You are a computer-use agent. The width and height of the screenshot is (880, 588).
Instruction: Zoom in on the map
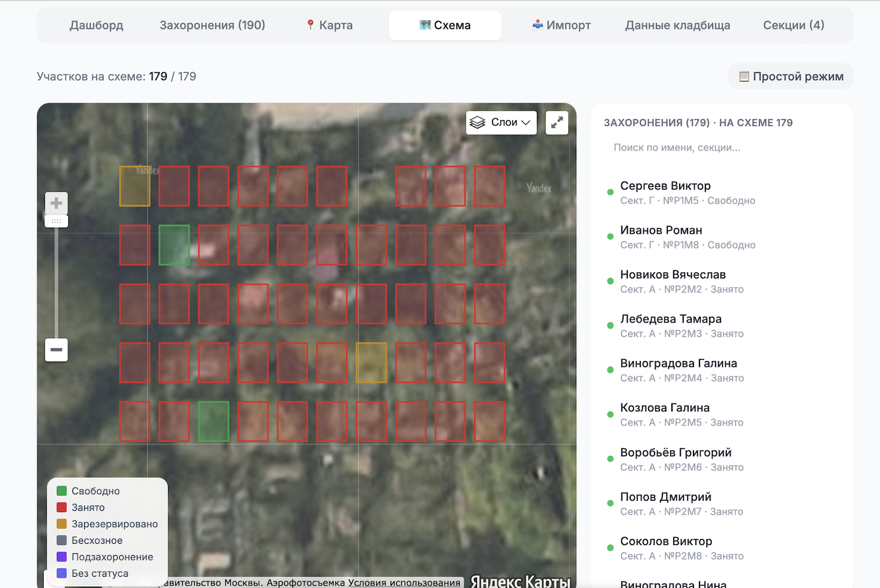click(56, 203)
